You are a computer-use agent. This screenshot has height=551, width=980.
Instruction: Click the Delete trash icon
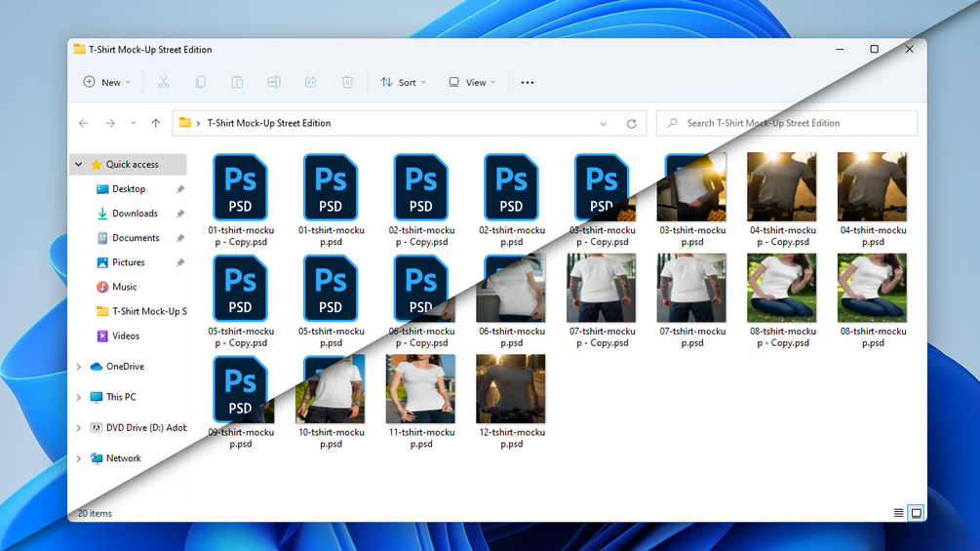pyautogui.click(x=347, y=83)
